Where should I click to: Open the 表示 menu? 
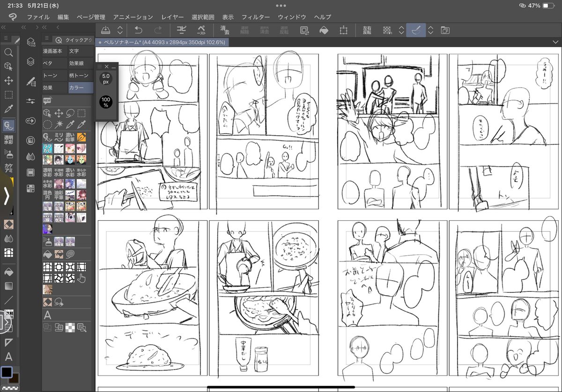pyautogui.click(x=228, y=17)
